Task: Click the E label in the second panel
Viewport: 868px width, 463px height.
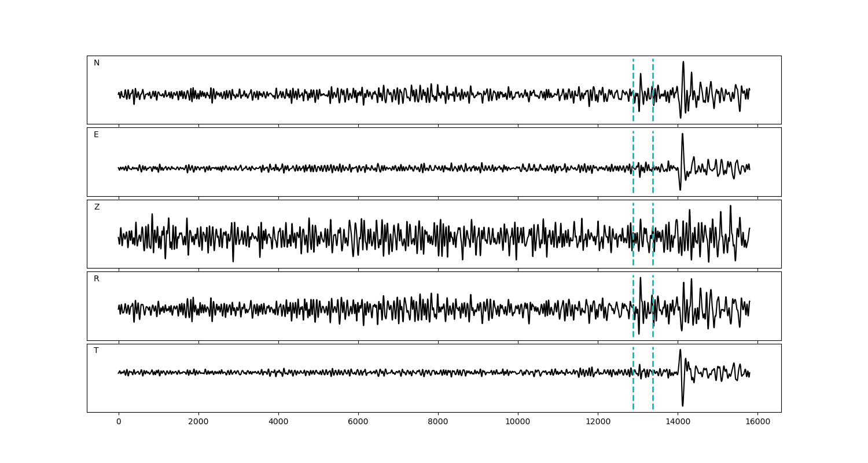Action: click(96, 135)
